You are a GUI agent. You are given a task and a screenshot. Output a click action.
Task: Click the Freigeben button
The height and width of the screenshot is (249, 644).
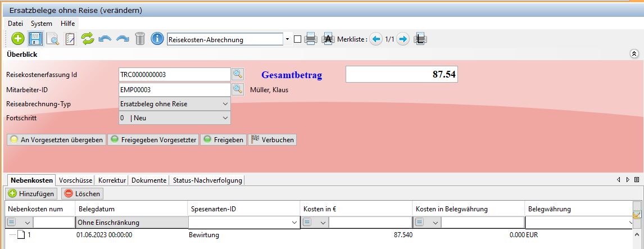point(224,140)
